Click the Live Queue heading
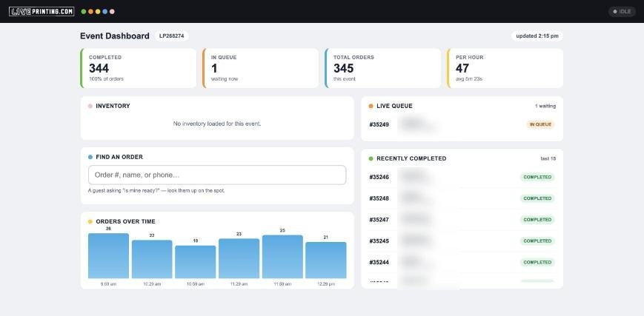The width and height of the screenshot is (644, 316). (x=394, y=106)
